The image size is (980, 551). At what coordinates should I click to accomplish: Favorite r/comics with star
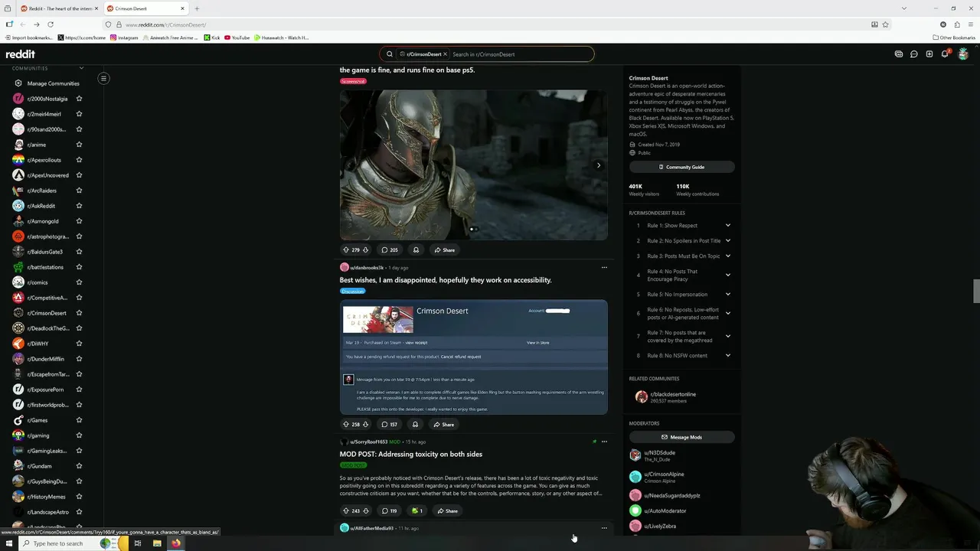79,282
